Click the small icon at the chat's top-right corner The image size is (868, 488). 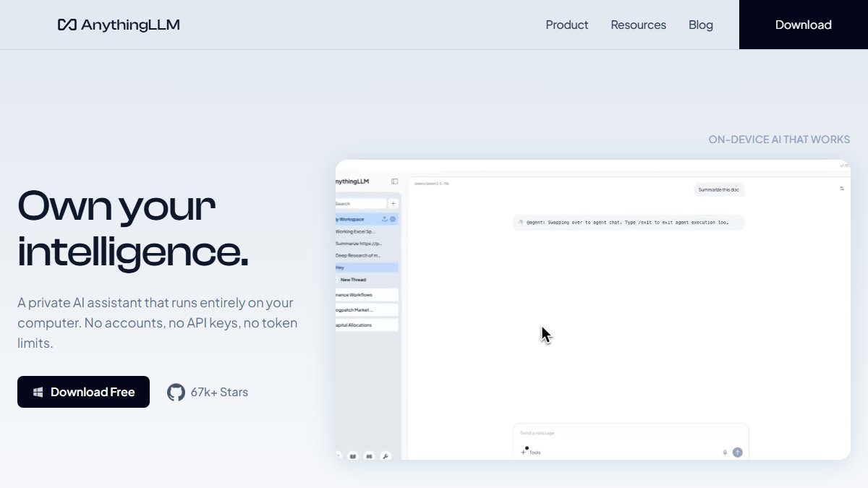tap(842, 189)
